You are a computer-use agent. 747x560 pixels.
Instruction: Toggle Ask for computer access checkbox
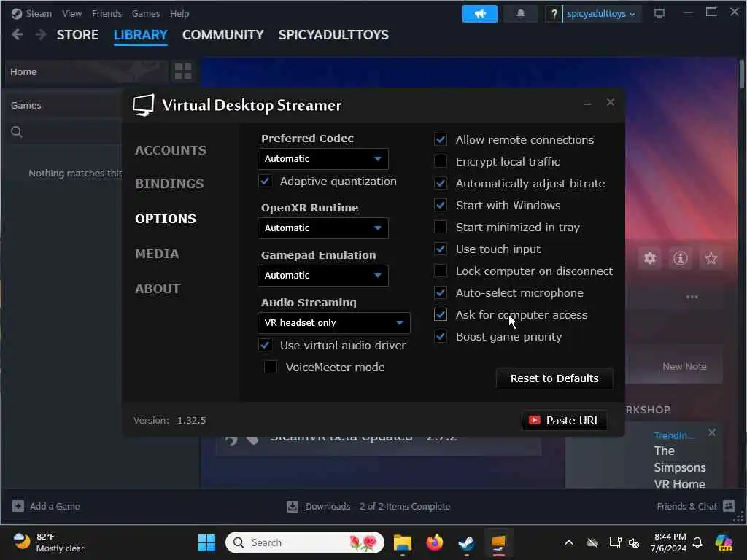[441, 315]
